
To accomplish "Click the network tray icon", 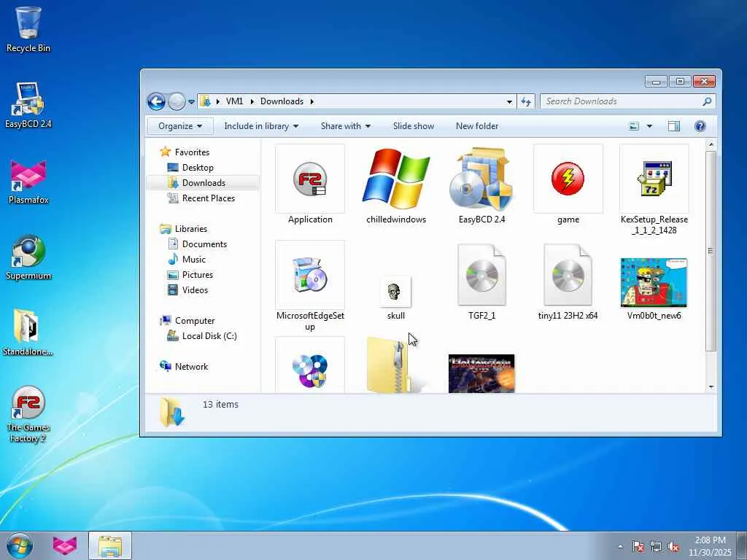I will click(x=656, y=547).
